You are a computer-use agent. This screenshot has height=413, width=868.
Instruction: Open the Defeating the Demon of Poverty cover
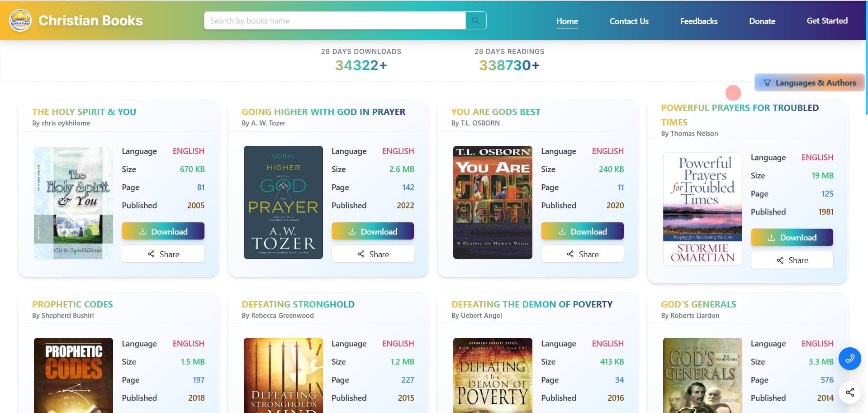click(x=493, y=375)
